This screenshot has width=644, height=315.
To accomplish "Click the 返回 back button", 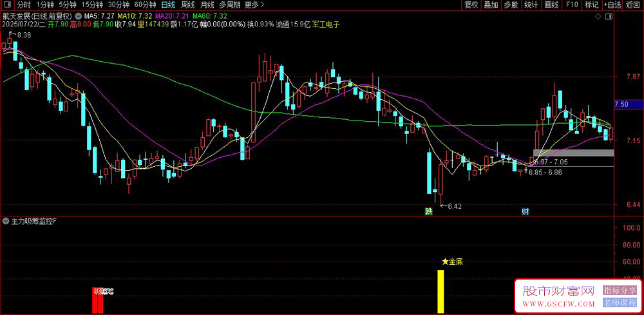I will 633,5.
